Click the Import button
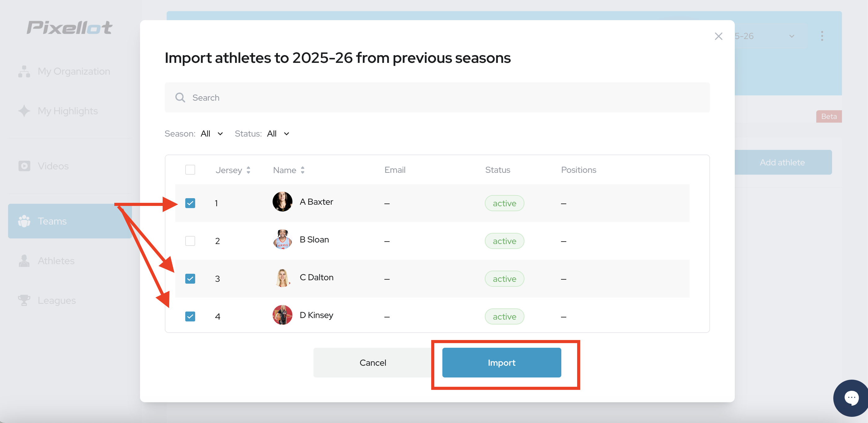Viewport: 868px width, 423px height. (x=502, y=363)
